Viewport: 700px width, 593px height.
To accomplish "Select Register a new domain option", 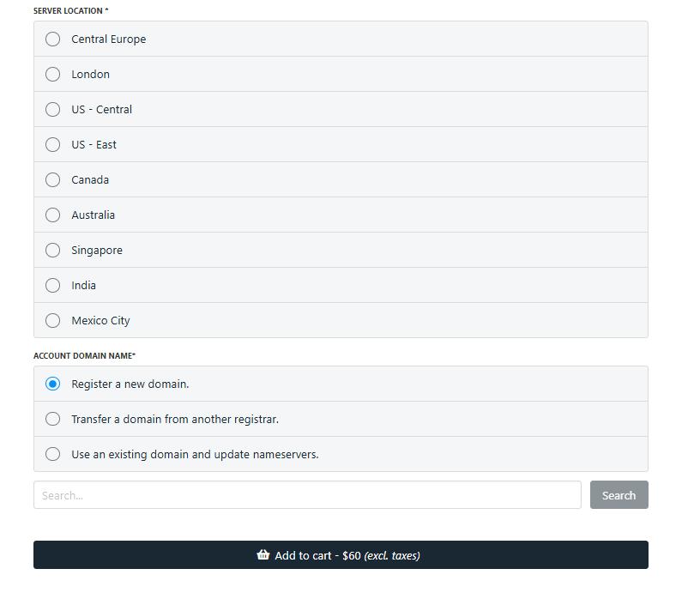I will coord(53,384).
